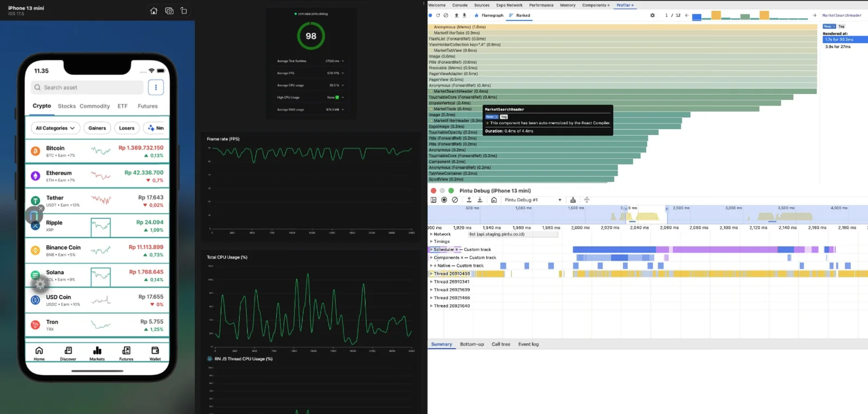
Task: Click the api.staging.pintu.co.id network request
Action: (513, 234)
